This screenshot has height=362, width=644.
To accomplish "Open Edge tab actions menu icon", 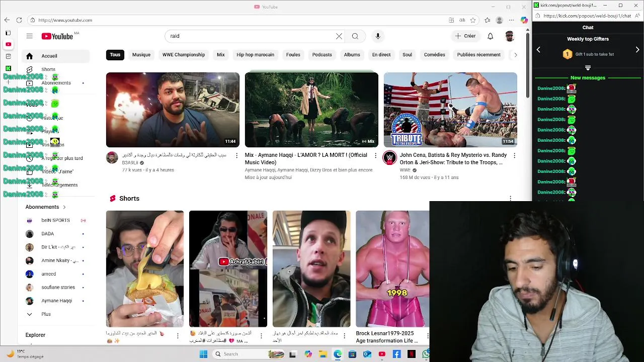I will pos(8,33).
